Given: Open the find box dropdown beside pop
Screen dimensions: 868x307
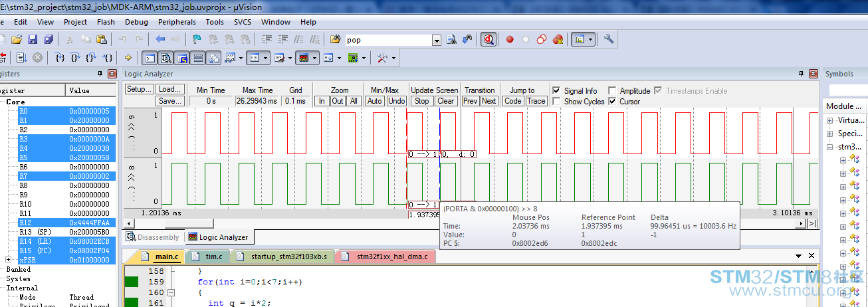Looking at the screenshot, I should tap(437, 41).
